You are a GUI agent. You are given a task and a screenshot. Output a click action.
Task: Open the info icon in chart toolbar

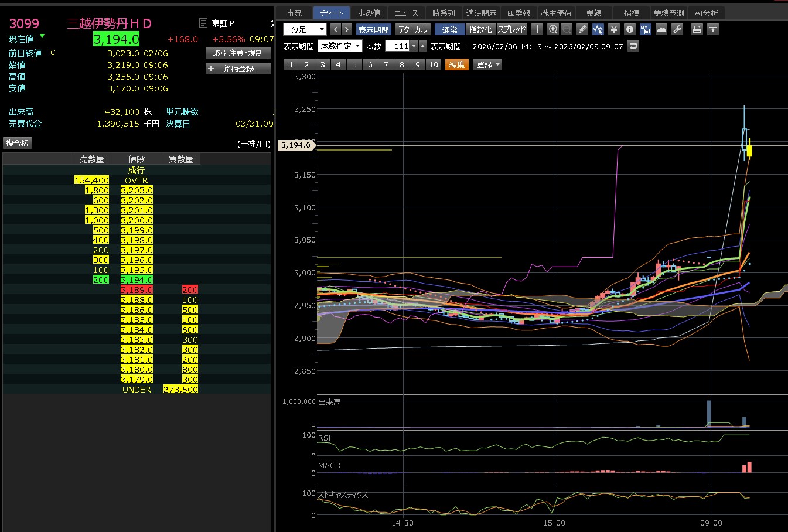pos(629,29)
